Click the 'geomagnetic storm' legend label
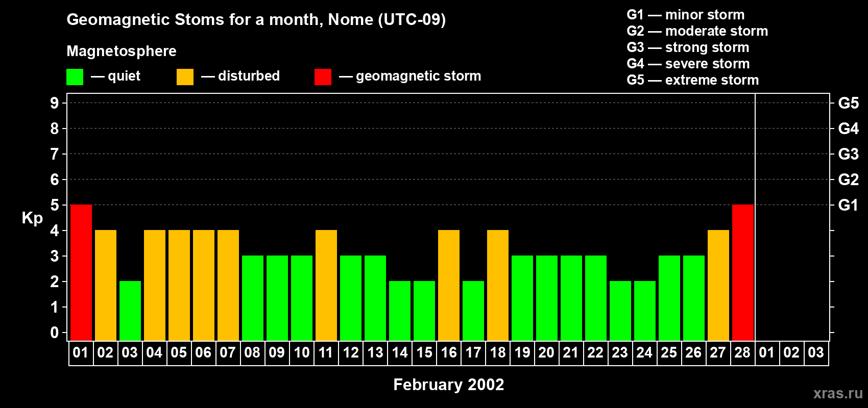 pos(418,76)
